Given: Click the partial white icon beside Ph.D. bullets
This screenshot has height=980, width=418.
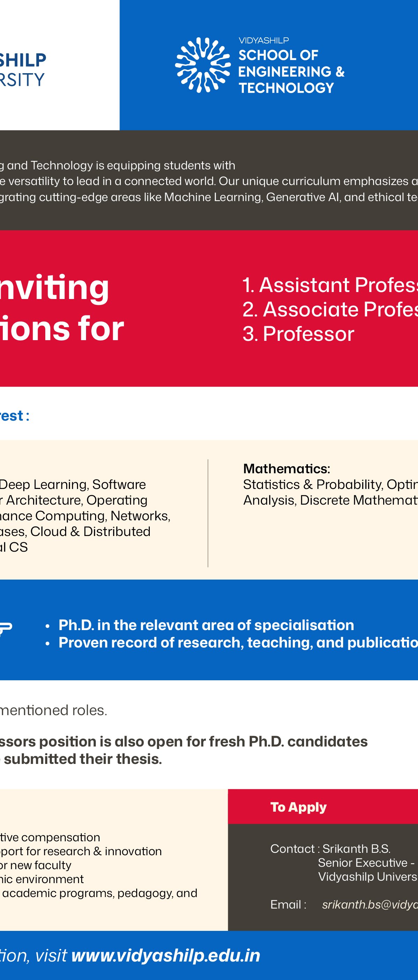Looking at the screenshot, I should (x=5, y=629).
